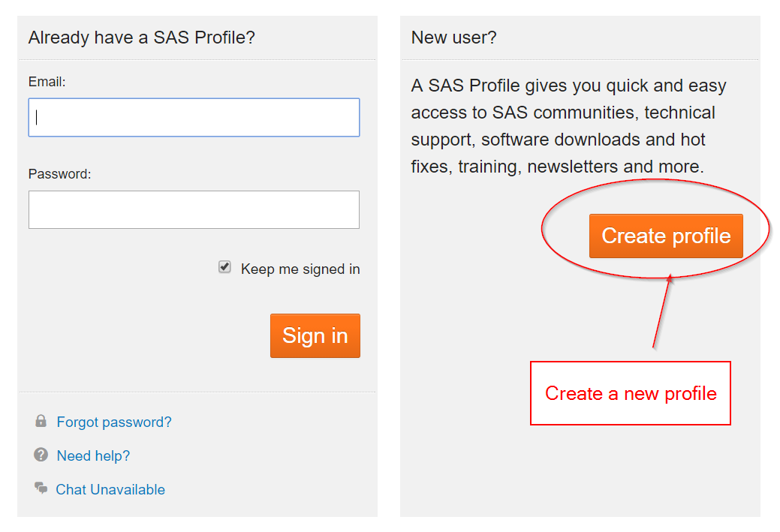Click the padlock icon beside Forgot password
Image resolution: width=780 pixels, height=532 pixels.
click(x=41, y=422)
